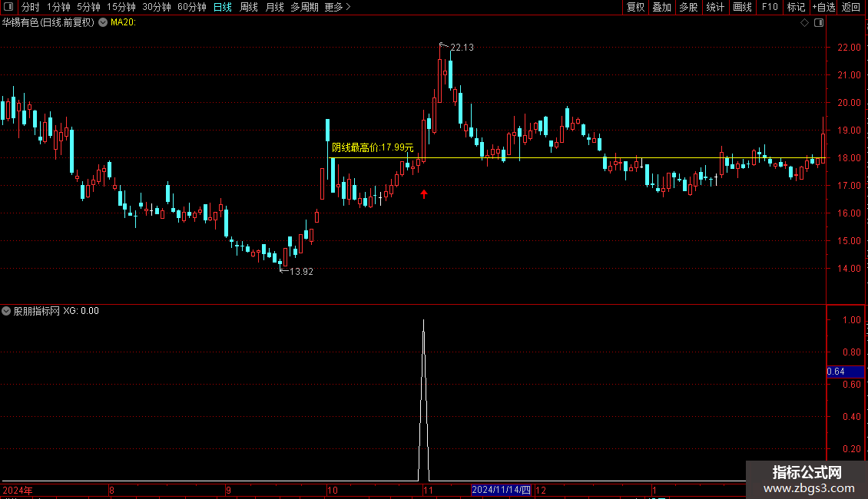Click the 阴线最高价:17.99元 annotation
The image size is (868, 499).
coord(373,147)
